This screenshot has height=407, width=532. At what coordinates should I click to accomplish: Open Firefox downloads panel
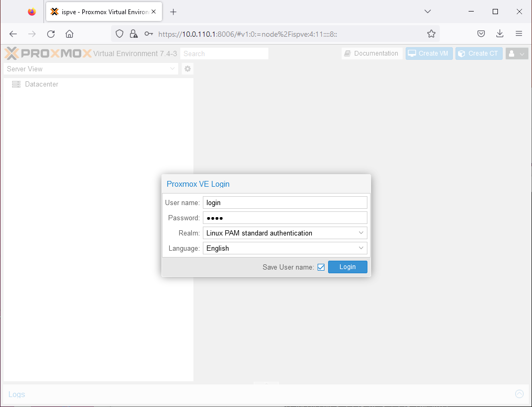coord(500,34)
